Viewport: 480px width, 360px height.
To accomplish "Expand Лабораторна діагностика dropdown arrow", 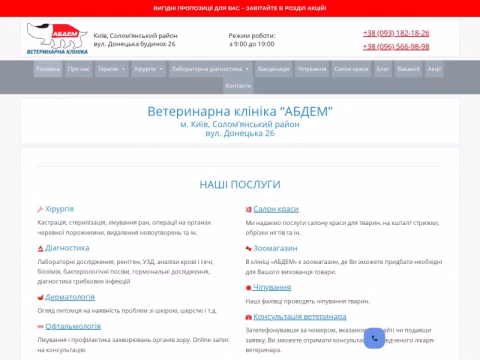I will [x=247, y=69].
